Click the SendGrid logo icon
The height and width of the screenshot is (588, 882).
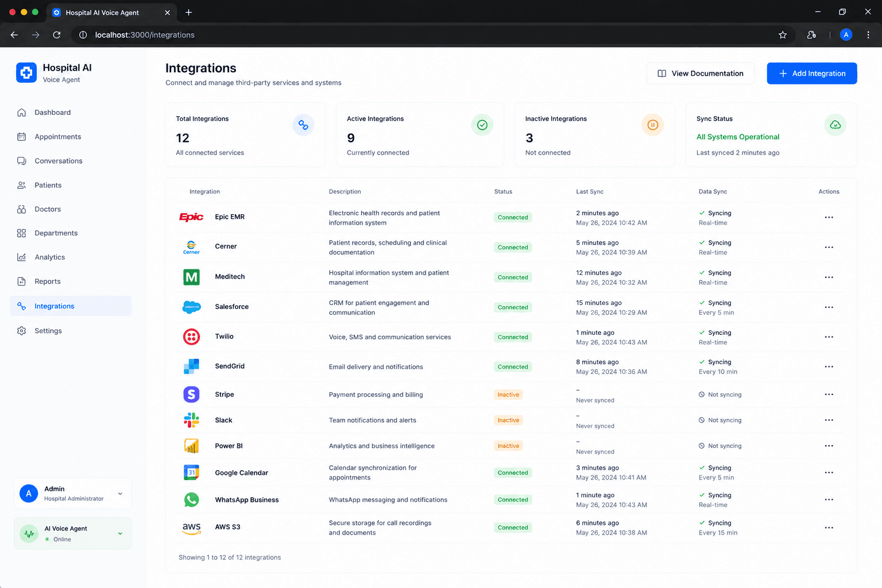(x=191, y=366)
